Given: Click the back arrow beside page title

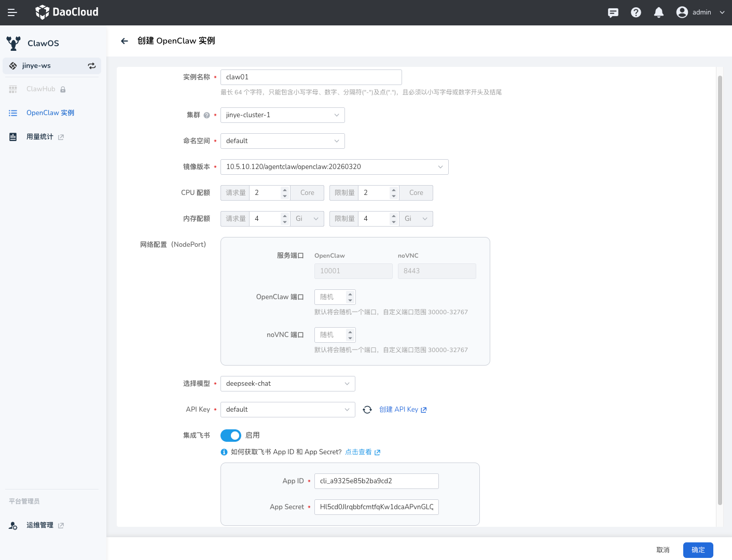Looking at the screenshot, I should click(x=125, y=41).
